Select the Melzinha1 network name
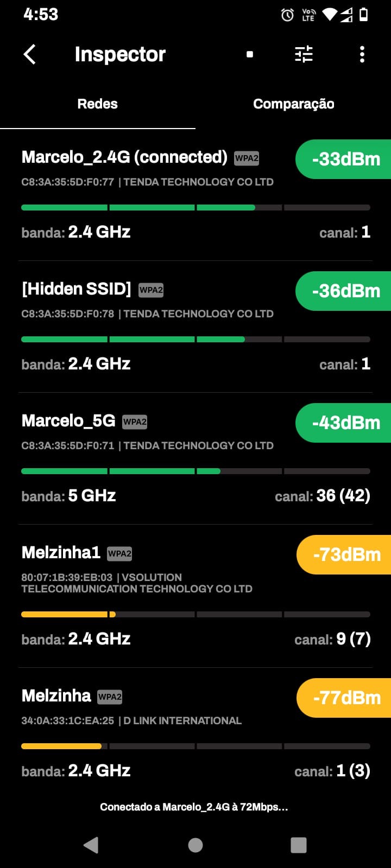The height and width of the screenshot is (868, 391). 61,553
